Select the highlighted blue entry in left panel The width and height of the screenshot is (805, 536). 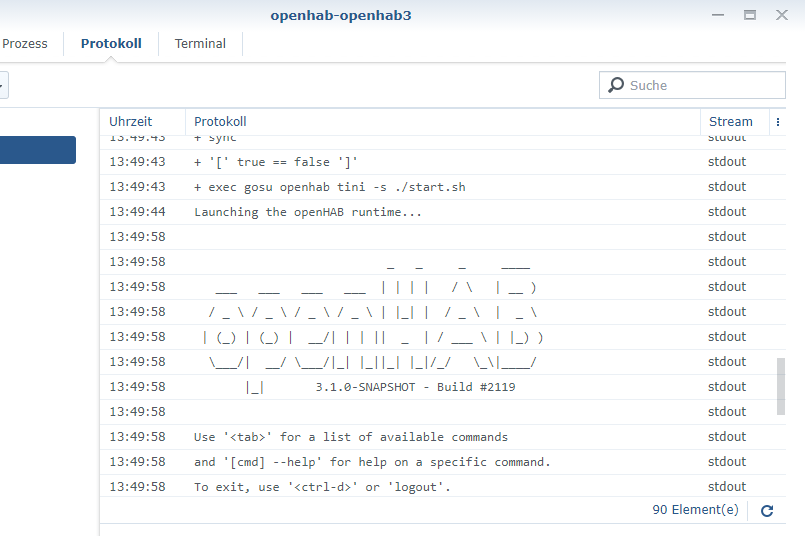tap(37, 150)
